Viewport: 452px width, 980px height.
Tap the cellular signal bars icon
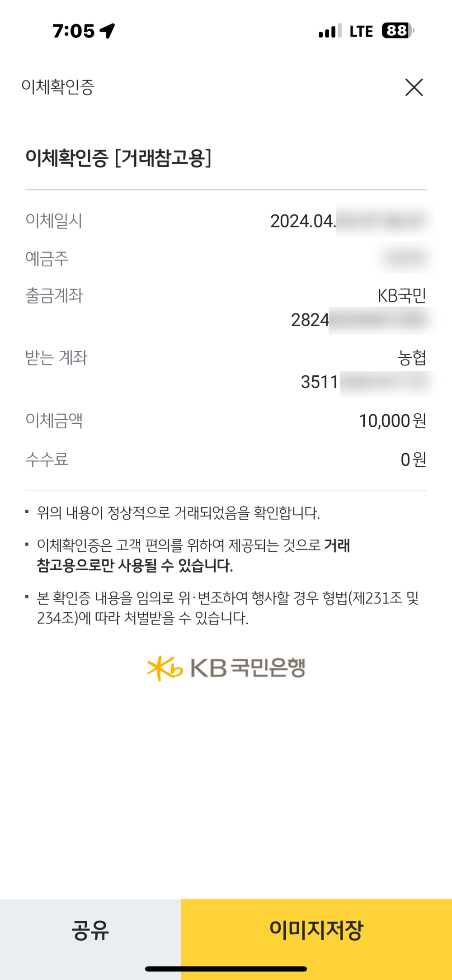[330, 31]
